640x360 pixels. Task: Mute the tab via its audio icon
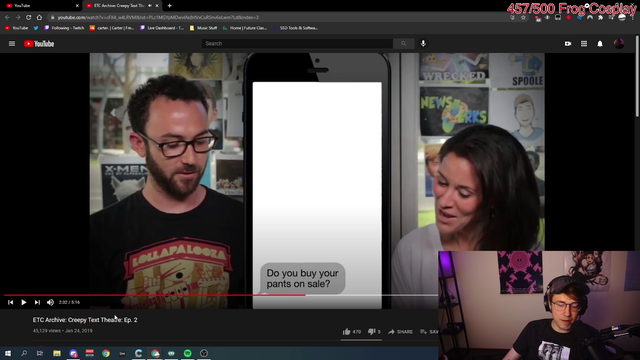tap(150, 6)
